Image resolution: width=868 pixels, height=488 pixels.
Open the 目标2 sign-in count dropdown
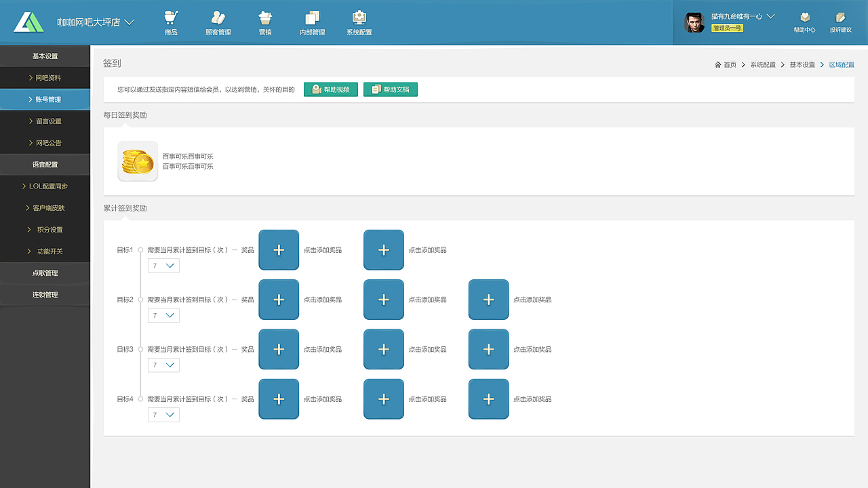click(163, 315)
